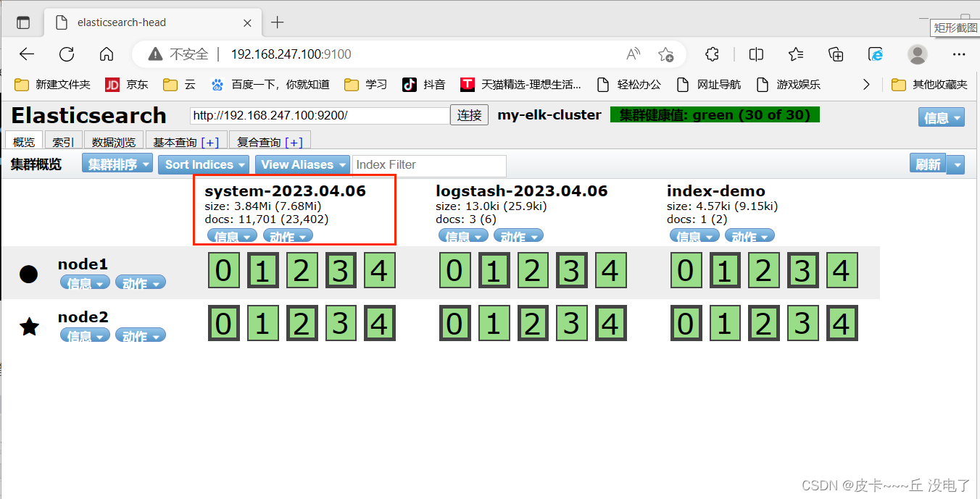The height and width of the screenshot is (499, 980).
Task: Open the refresh interval dropdown arrow
Action: coord(956,164)
